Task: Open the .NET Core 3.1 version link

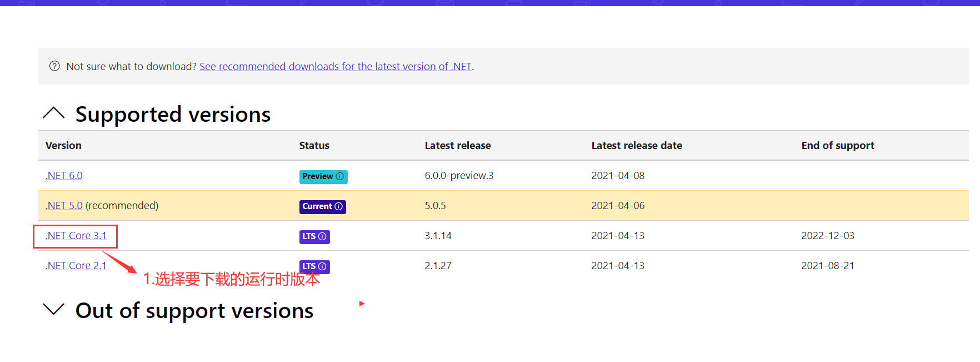Action: tap(76, 236)
